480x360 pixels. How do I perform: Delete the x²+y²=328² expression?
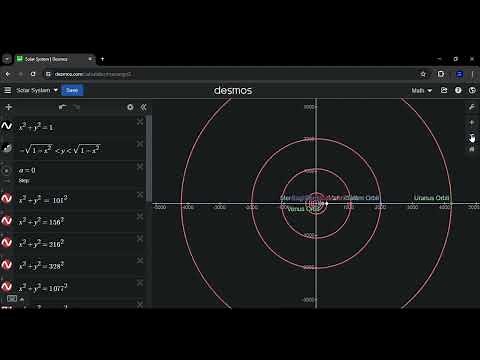(x=140, y=261)
